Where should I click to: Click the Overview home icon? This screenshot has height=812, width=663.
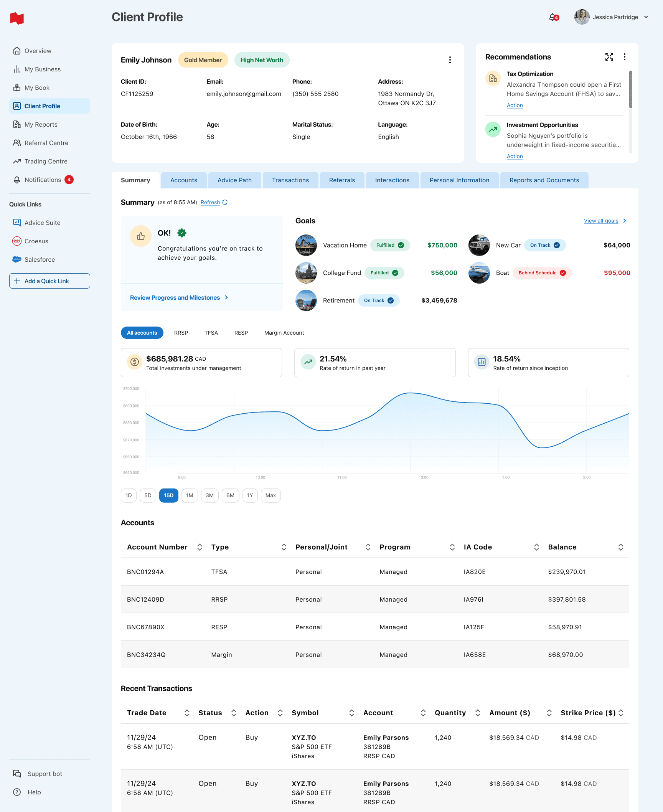(x=17, y=51)
